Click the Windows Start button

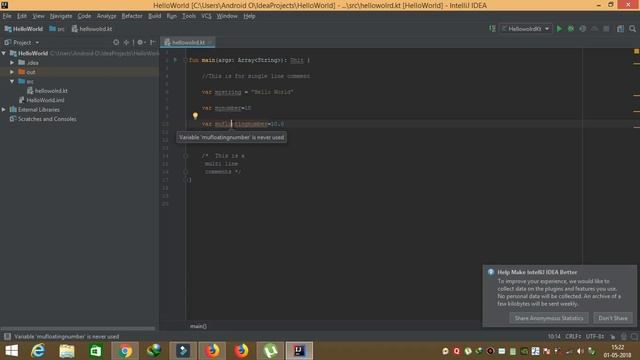click(11, 351)
